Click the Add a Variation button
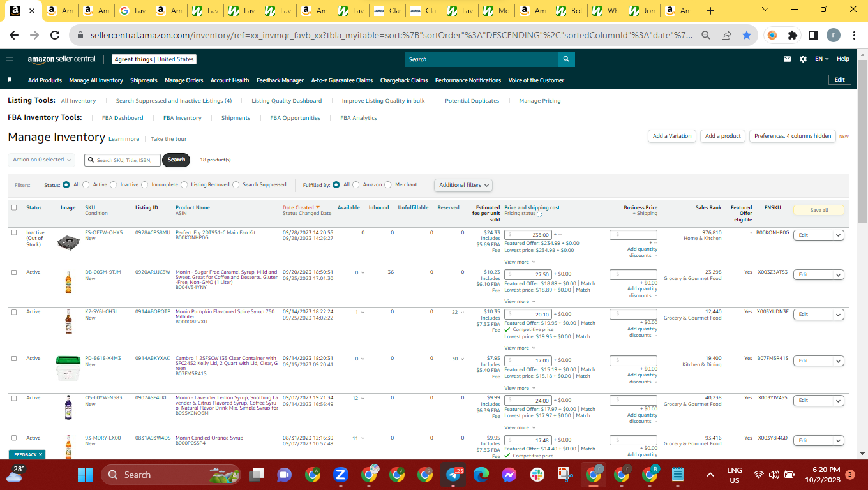The height and width of the screenshot is (490, 868). pos(671,136)
